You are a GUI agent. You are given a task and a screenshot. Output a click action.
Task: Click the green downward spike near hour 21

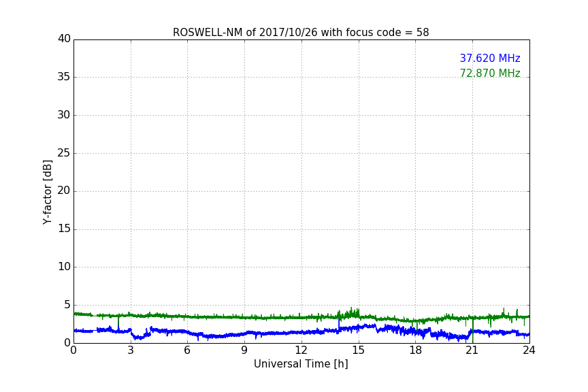(473, 331)
